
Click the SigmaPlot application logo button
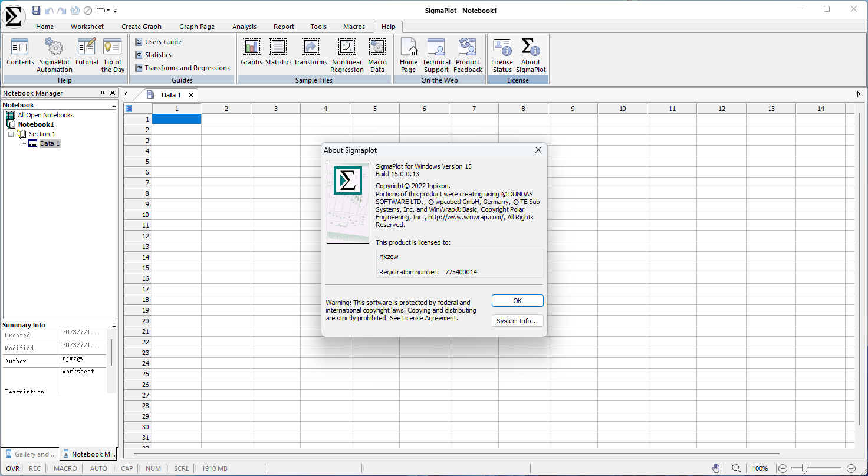click(x=13, y=15)
